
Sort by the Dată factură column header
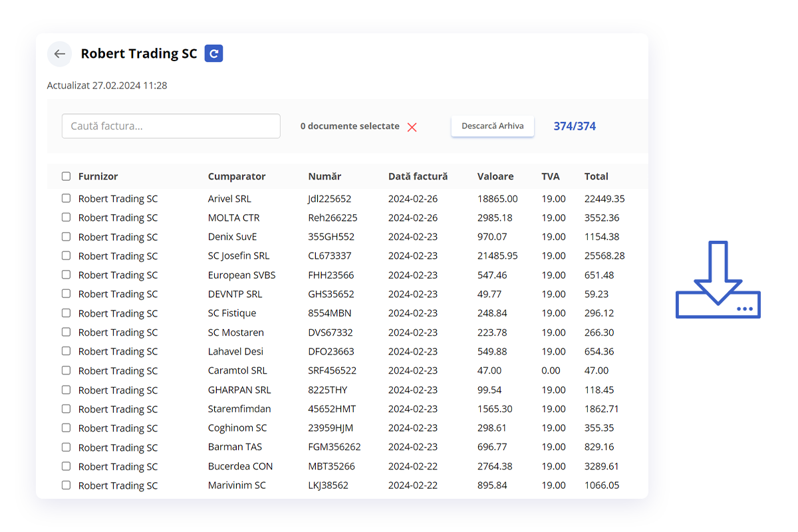(x=418, y=176)
